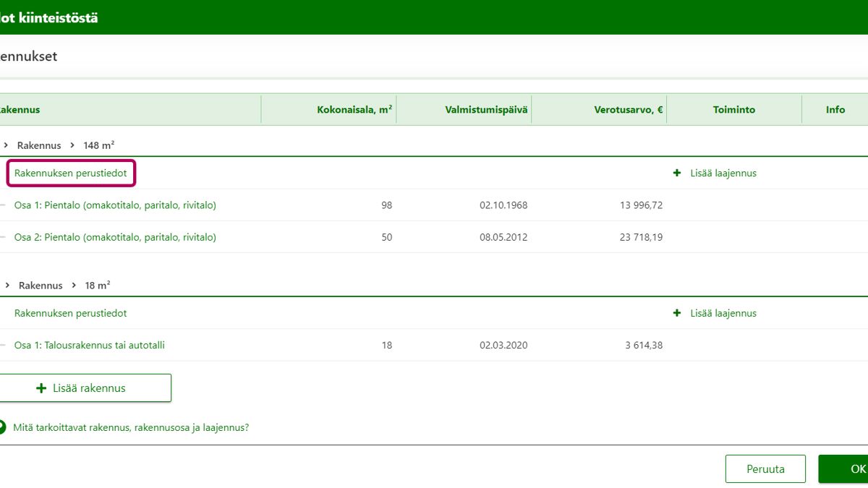Click the plus icon in Lisää rakennus
The height and width of the screenshot is (488, 868).
point(41,388)
